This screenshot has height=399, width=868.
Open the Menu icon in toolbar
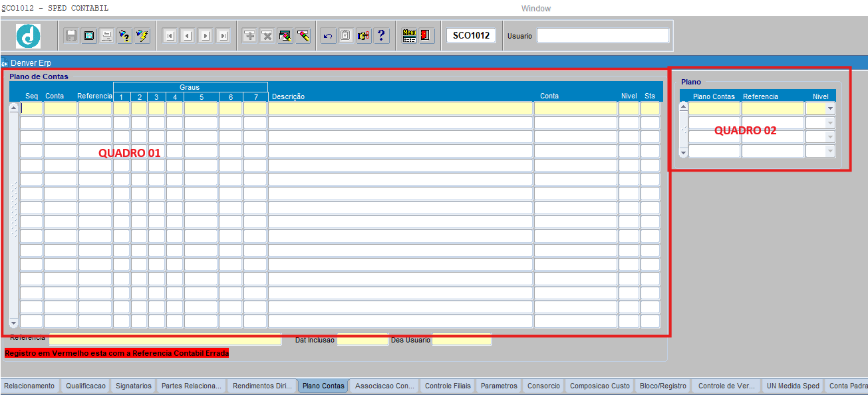[410, 36]
